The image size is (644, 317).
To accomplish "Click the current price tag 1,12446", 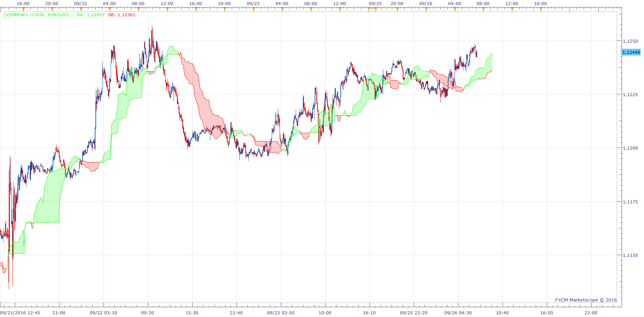I will click(x=631, y=52).
